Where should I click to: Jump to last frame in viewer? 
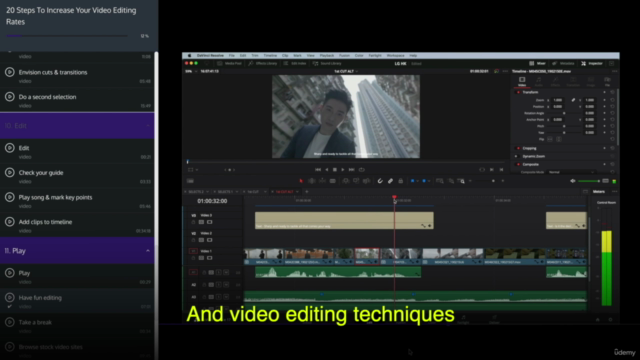351,169
